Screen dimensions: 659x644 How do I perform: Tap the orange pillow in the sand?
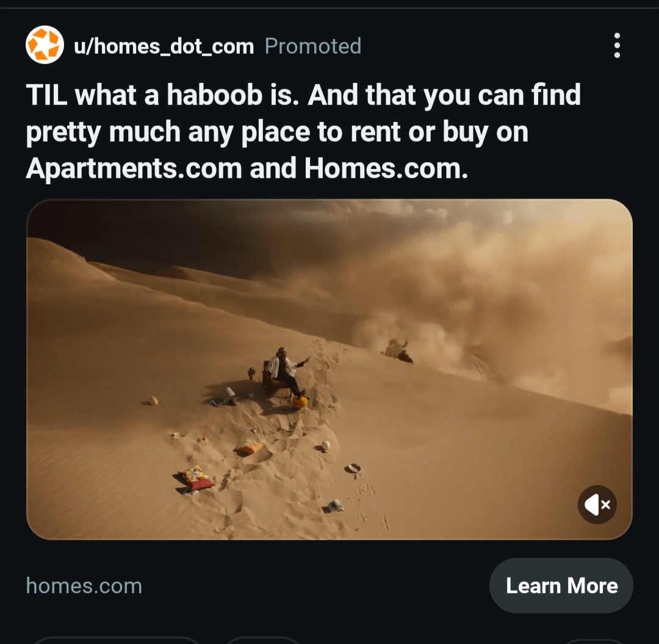[x=248, y=448]
